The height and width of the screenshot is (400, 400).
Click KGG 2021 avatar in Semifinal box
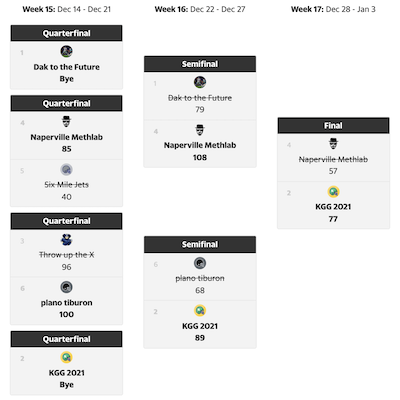click(x=200, y=311)
